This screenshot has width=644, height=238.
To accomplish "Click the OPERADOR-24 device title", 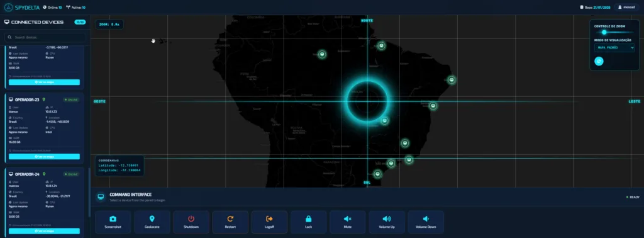I will point(27,174).
